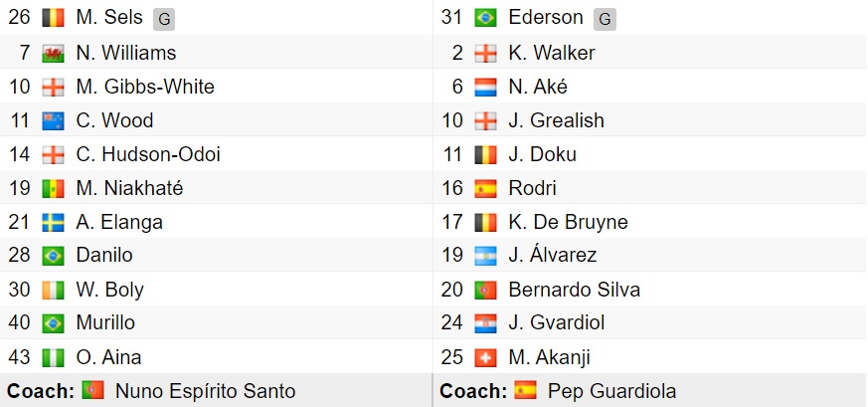Click the Belgian flag beside M. Sels
The height and width of the screenshot is (407, 868).
(53, 18)
